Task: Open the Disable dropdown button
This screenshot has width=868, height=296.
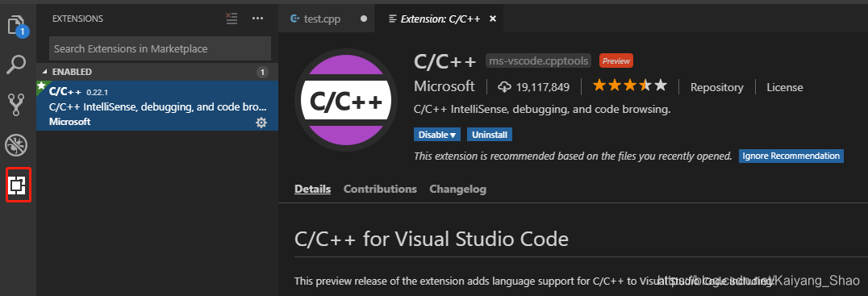Action: (x=436, y=135)
